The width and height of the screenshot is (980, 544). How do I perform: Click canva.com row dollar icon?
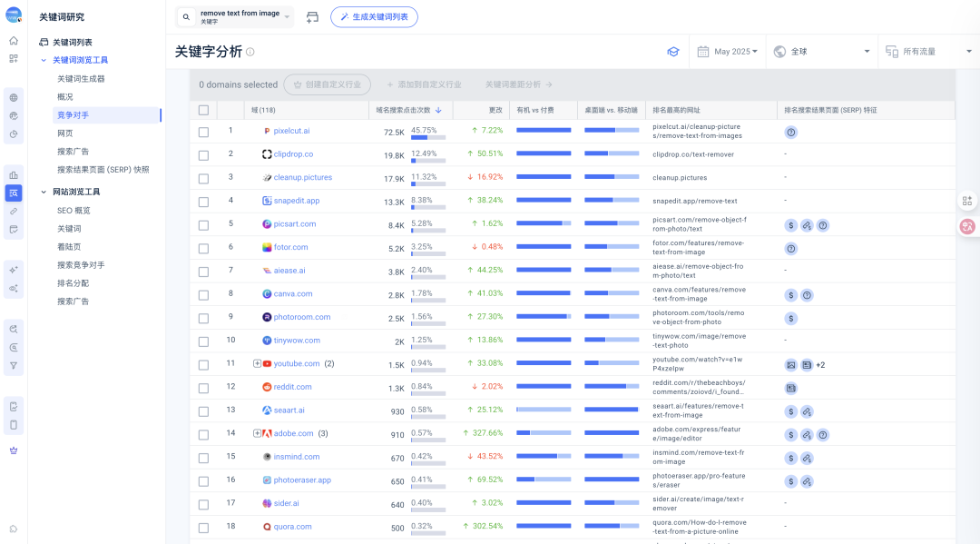pos(790,295)
